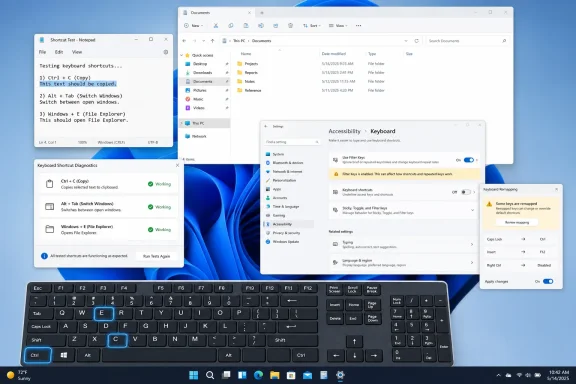Go up one folder level in File Explorer
The width and height of the screenshot is (576, 384).
pyautogui.click(x=212, y=41)
